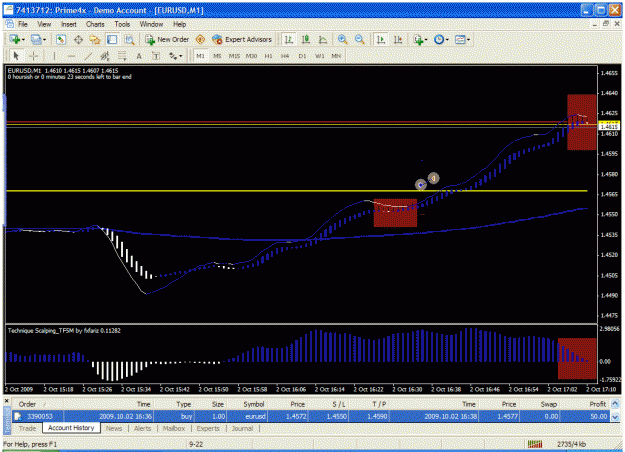Toggle the Expert Advisors button

coord(242,39)
